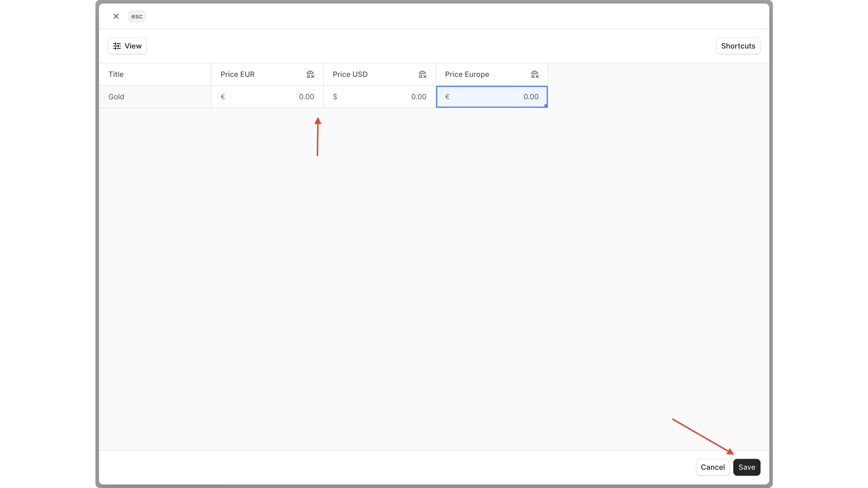Click the euro currency symbol in Price EUR cell

[223, 97]
